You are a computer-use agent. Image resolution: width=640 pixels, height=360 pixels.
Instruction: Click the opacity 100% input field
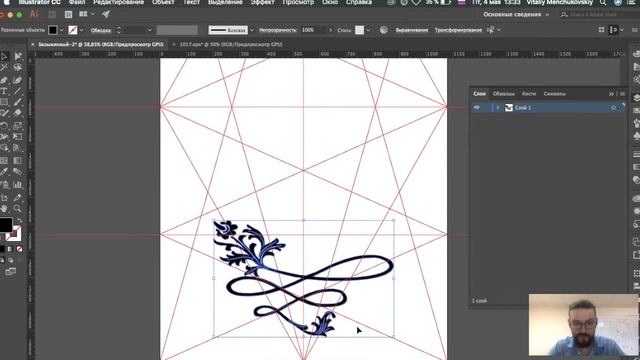(313, 30)
